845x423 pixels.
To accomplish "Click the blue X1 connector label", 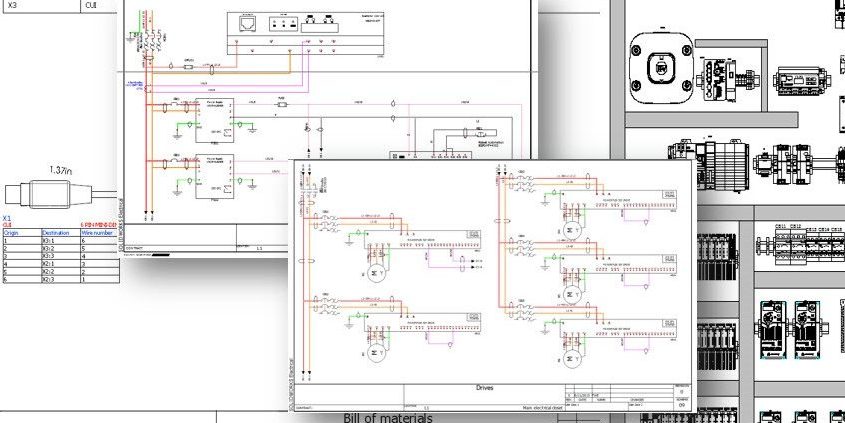I will click(x=7, y=218).
